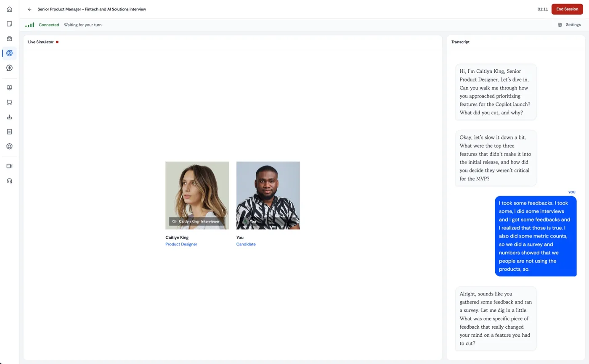Viewport: 589px width, 364px height.
Task: Open the download icon in sidebar
Action: [9, 117]
